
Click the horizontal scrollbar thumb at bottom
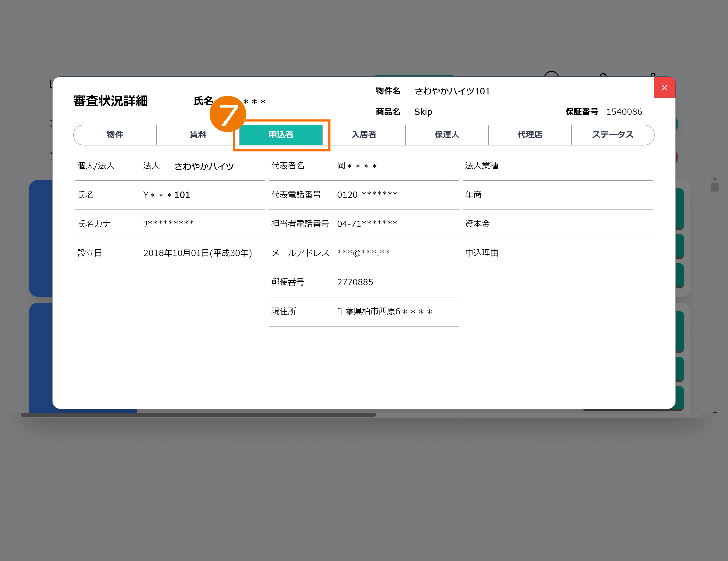[198, 415]
